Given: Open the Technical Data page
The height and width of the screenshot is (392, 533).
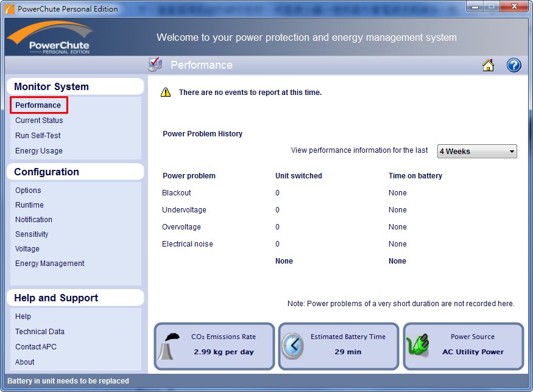Looking at the screenshot, I should [40, 332].
